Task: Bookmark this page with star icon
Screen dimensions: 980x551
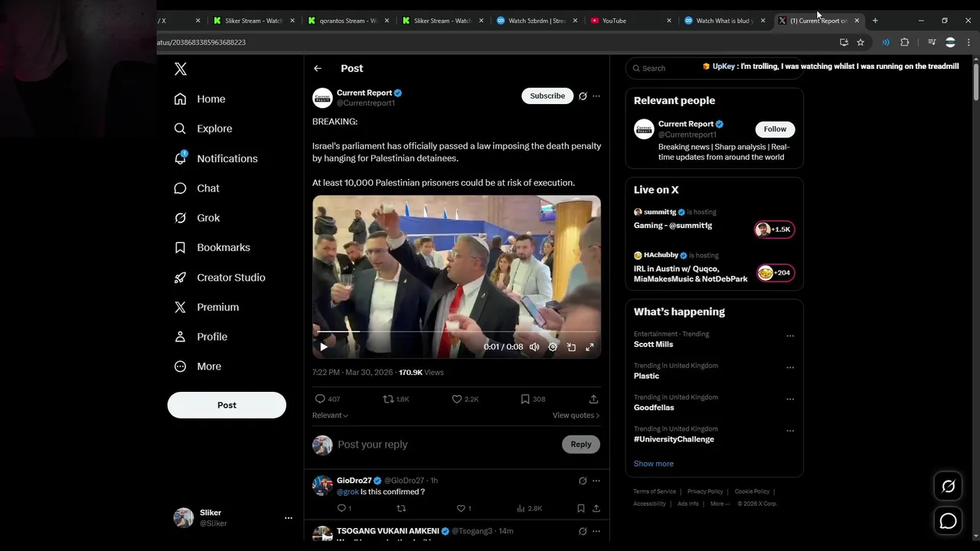Action: 861,42
